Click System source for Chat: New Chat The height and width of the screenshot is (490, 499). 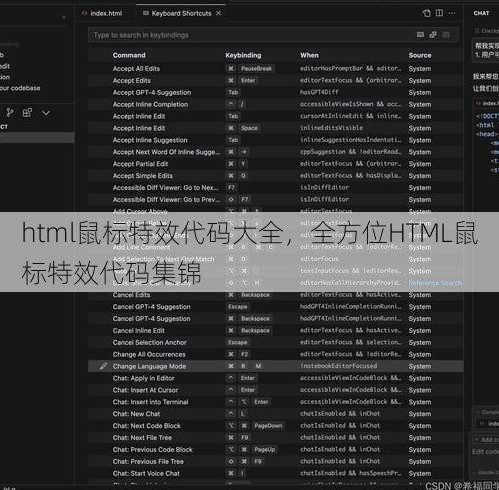coord(420,414)
